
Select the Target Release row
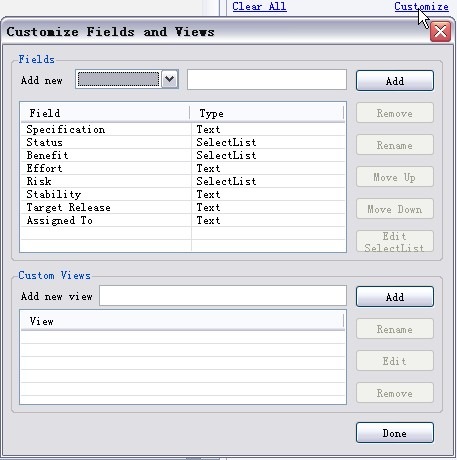183,207
